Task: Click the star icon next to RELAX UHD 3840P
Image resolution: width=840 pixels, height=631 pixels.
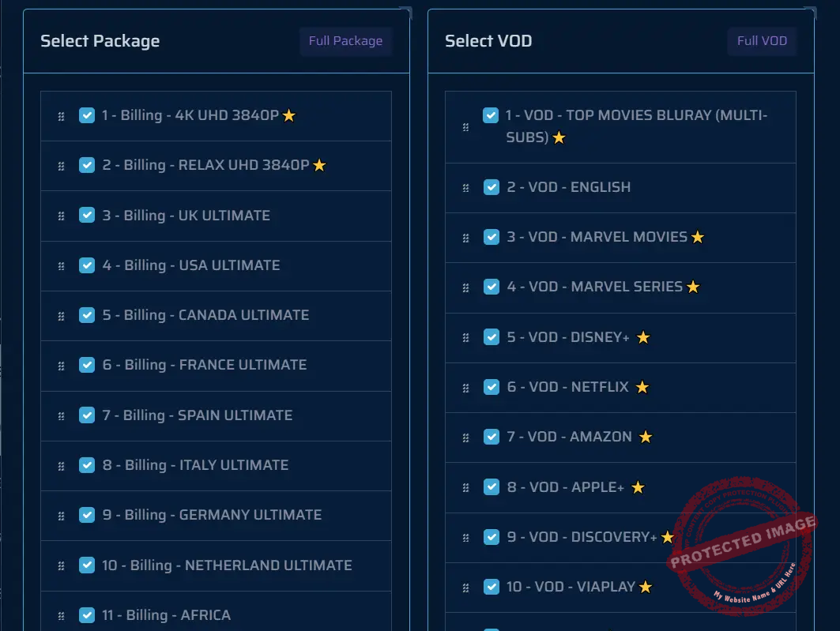Action: pyautogui.click(x=319, y=166)
